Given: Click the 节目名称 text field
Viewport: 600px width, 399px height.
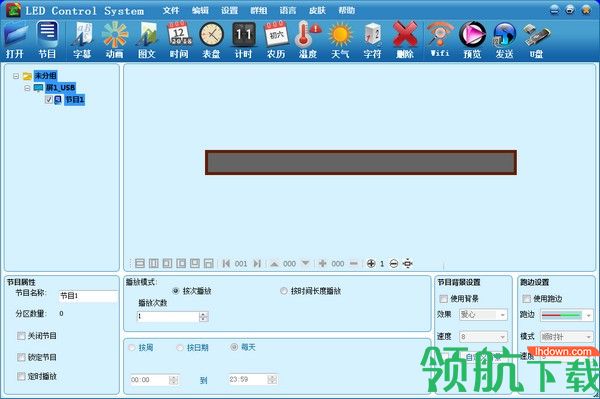Looking at the screenshot, I should [x=88, y=296].
